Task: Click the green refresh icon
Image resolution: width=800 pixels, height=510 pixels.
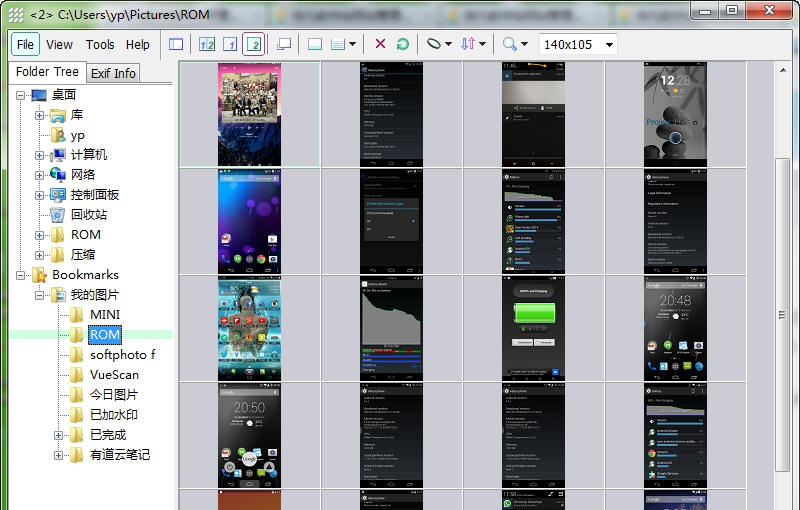Action: (x=402, y=44)
